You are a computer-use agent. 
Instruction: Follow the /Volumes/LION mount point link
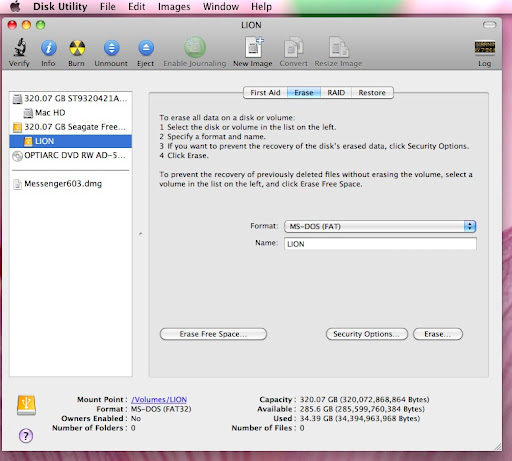tap(159, 399)
